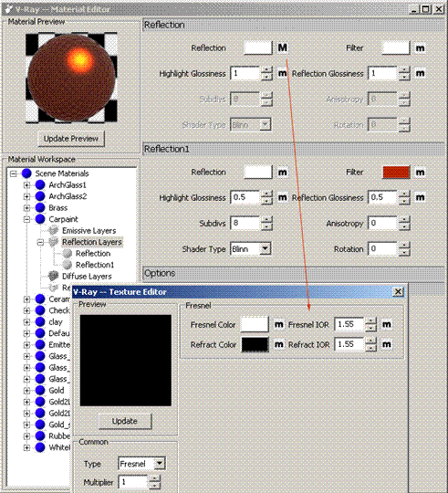Screen dimensions: 448x493
Task: Click the Options section header
Action: point(295,273)
